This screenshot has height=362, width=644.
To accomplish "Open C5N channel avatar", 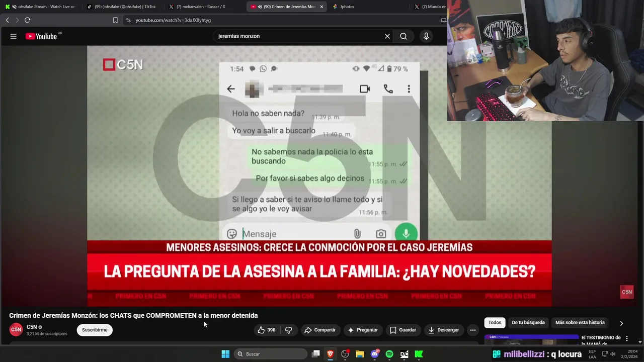I will click(x=16, y=330).
